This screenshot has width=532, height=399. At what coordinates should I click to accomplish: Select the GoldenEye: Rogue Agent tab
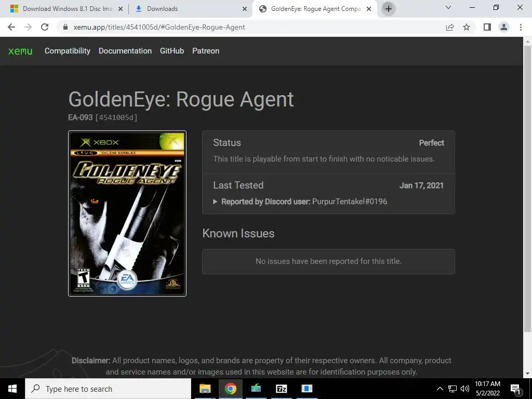point(315,9)
